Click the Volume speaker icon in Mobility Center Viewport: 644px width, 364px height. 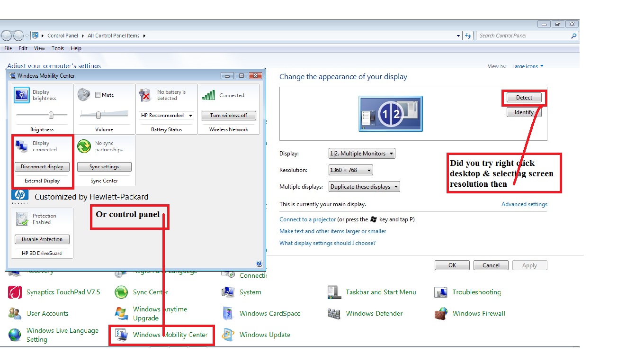(84, 95)
